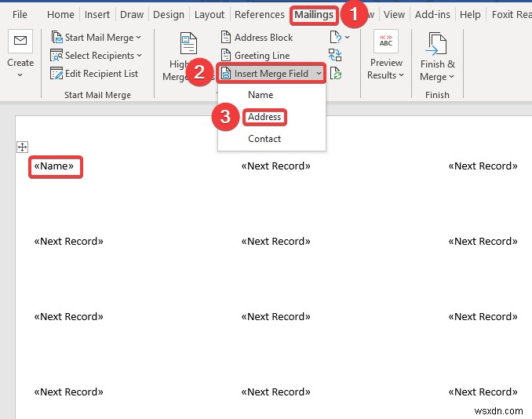Click the Create envelope icon

20,41
